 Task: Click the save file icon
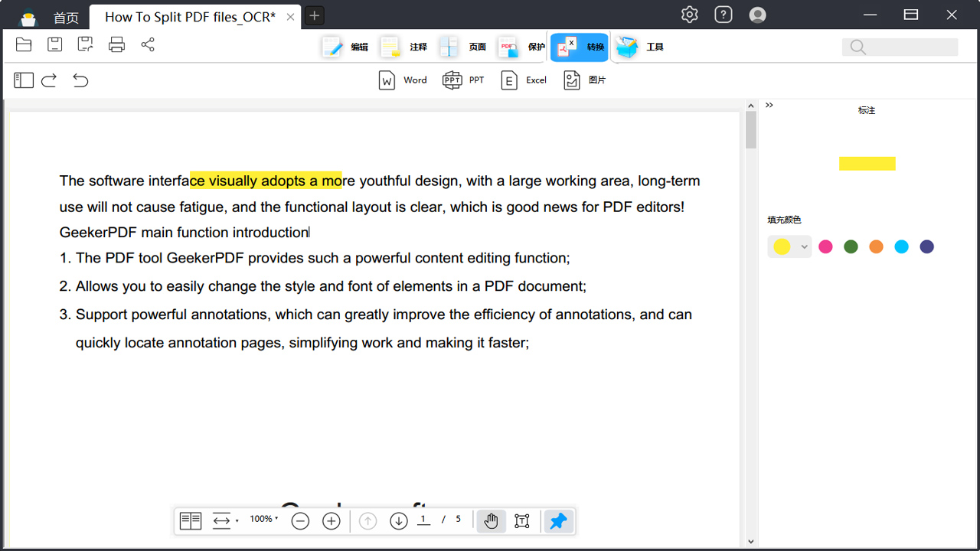54,44
